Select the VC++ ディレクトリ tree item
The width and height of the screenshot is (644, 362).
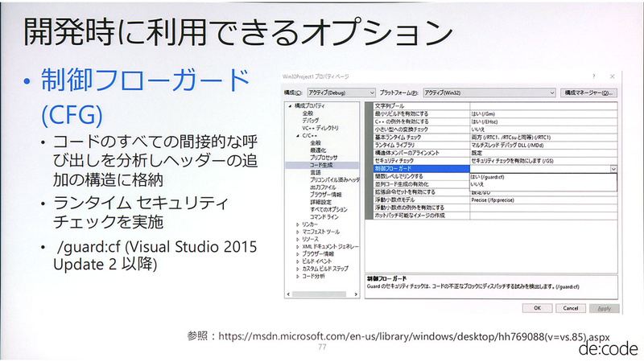320,128
